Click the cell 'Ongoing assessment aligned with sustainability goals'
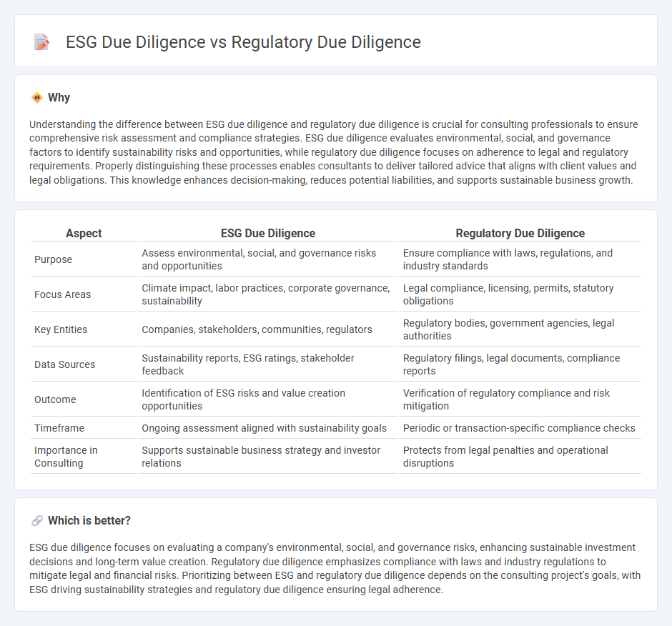This screenshot has height=626, width=672. pyautogui.click(x=268, y=428)
